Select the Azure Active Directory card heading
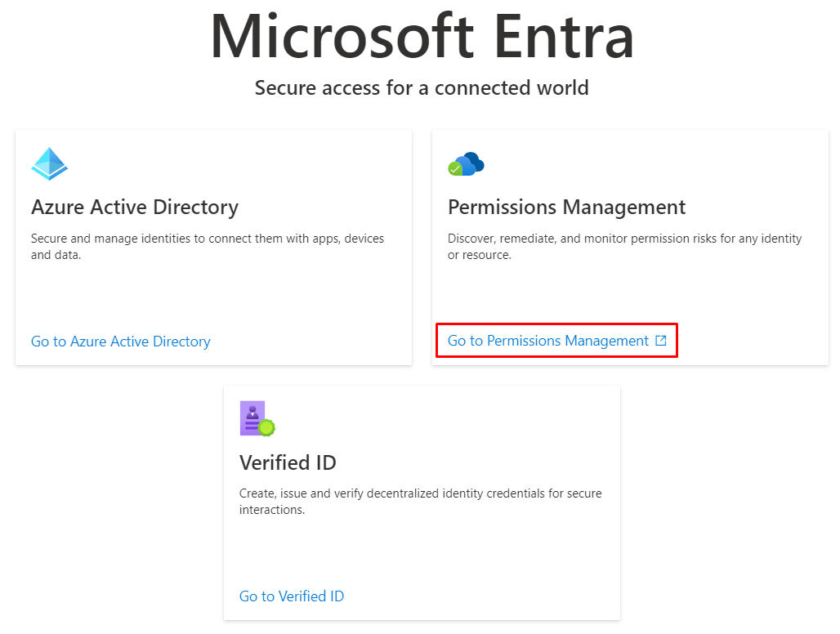Viewport: 840px width, 634px height. click(135, 208)
